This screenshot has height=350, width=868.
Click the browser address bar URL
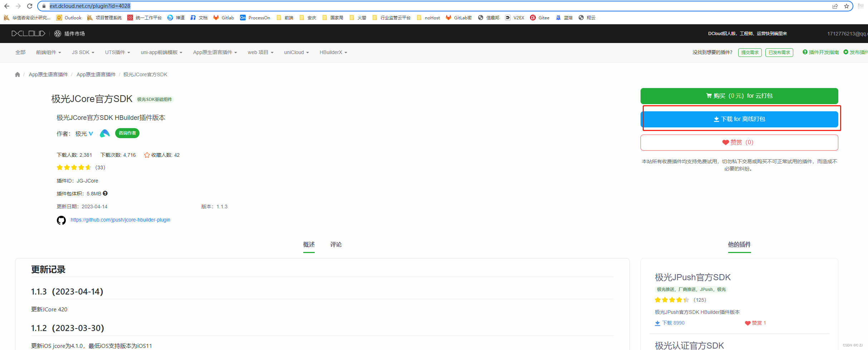(90, 6)
